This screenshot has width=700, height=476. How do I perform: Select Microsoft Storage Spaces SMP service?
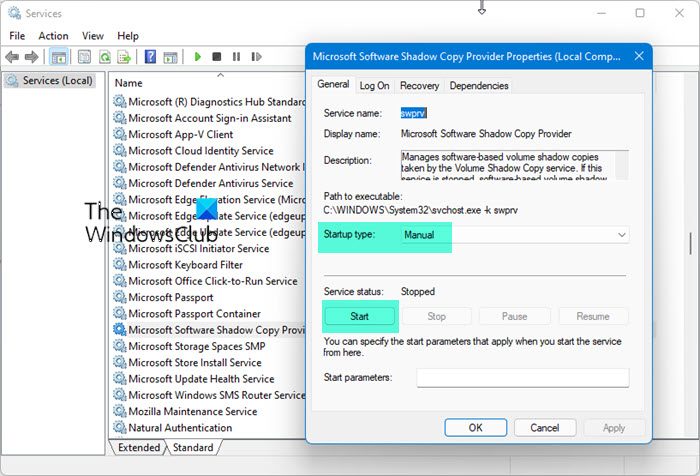208,347
